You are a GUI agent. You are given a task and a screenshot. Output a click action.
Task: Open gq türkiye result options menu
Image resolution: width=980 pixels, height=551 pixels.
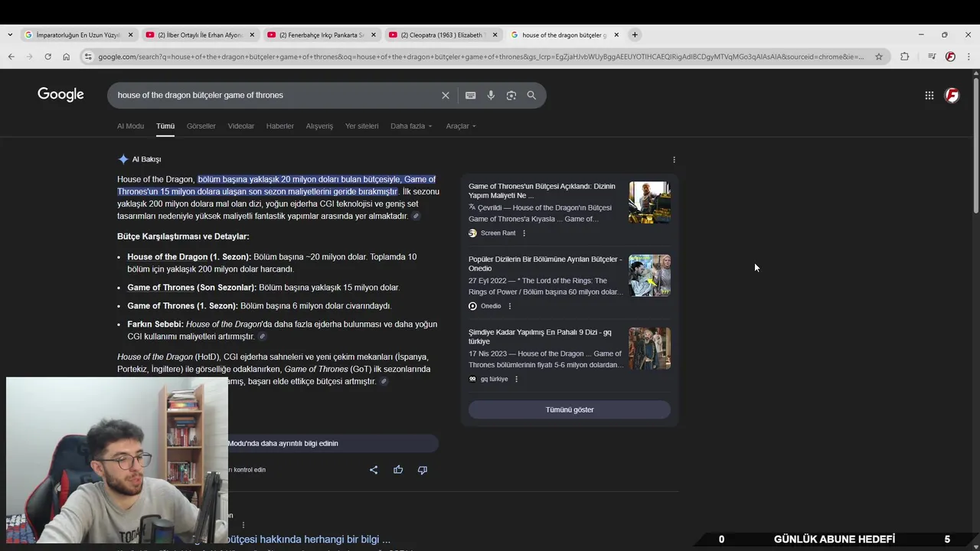click(x=516, y=379)
